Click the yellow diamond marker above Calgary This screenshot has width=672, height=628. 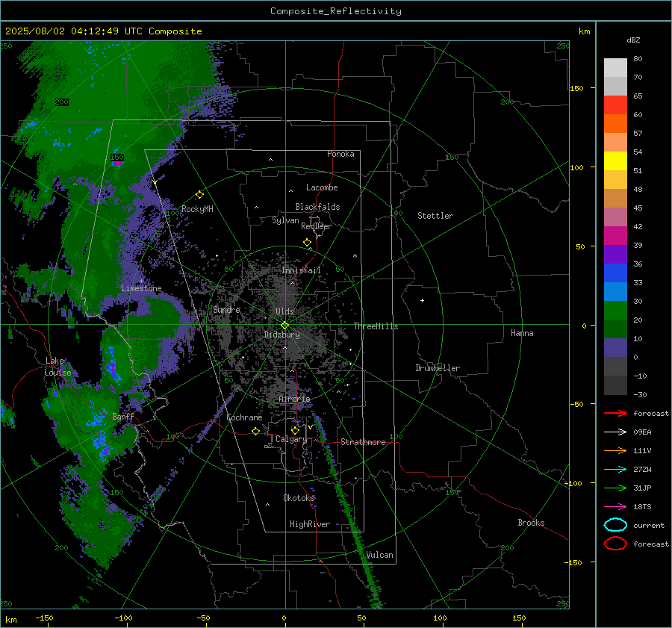click(295, 430)
